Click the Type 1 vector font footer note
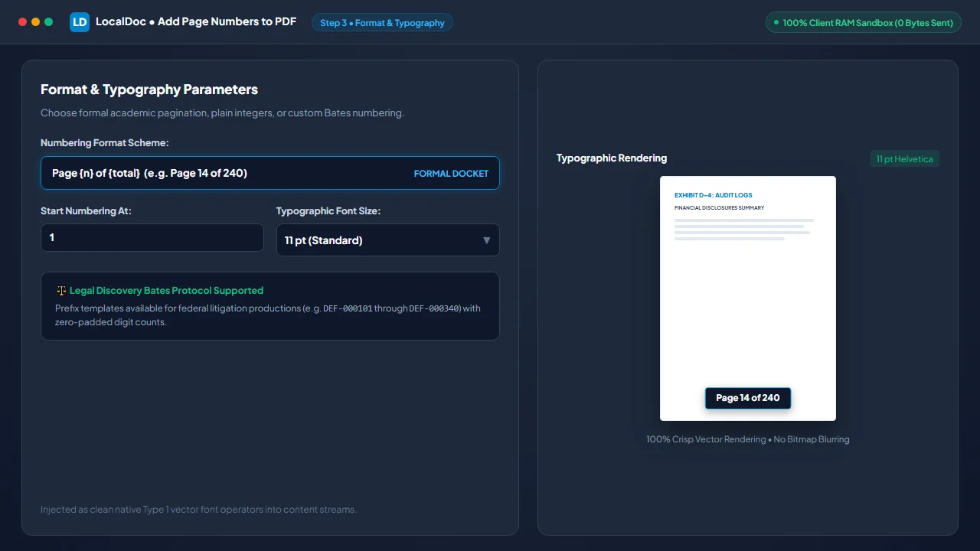980x551 pixels. (x=198, y=509)
